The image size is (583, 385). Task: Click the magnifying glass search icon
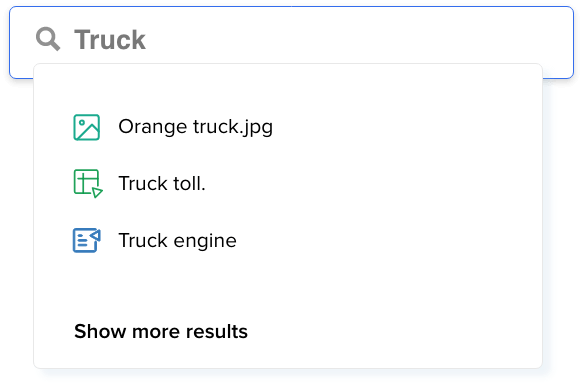coord(48,39)
